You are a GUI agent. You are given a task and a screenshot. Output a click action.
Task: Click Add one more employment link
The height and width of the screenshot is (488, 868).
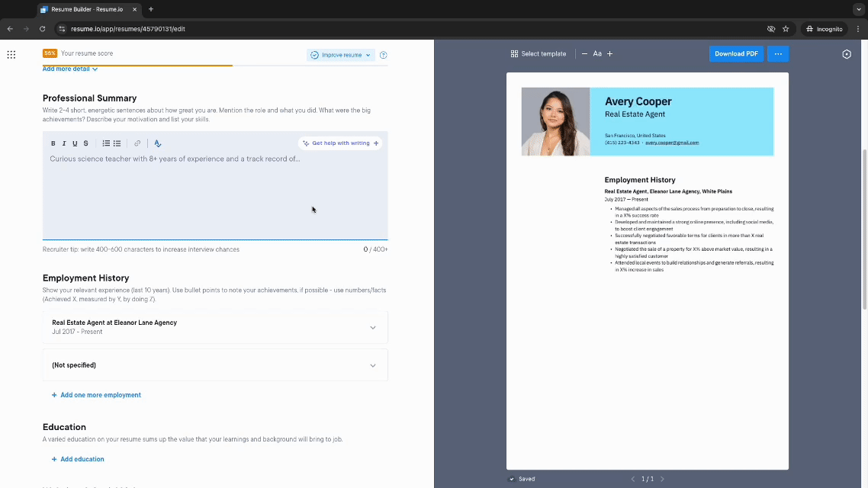96,395
